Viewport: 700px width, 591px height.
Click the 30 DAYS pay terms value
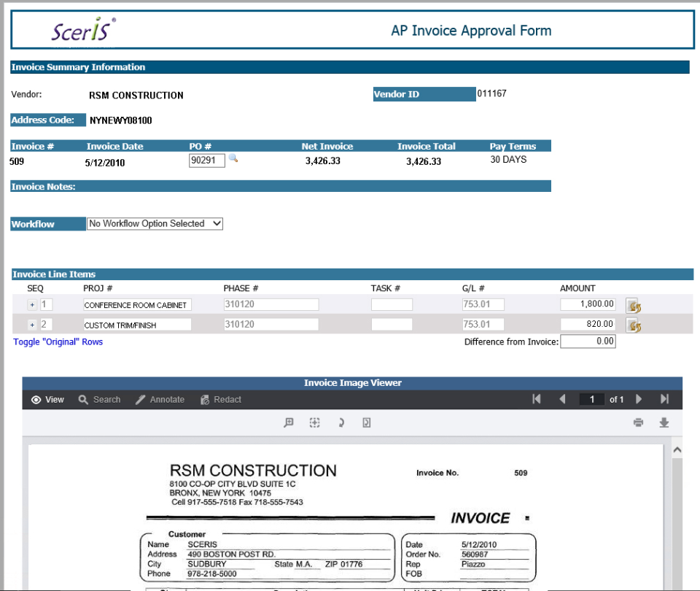[x=508, y=160]
